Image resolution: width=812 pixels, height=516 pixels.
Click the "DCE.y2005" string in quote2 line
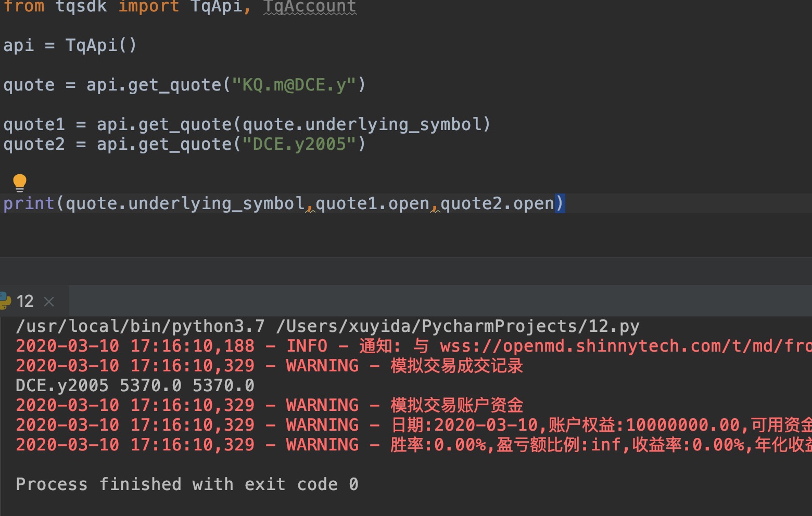[x=299, y=144]
